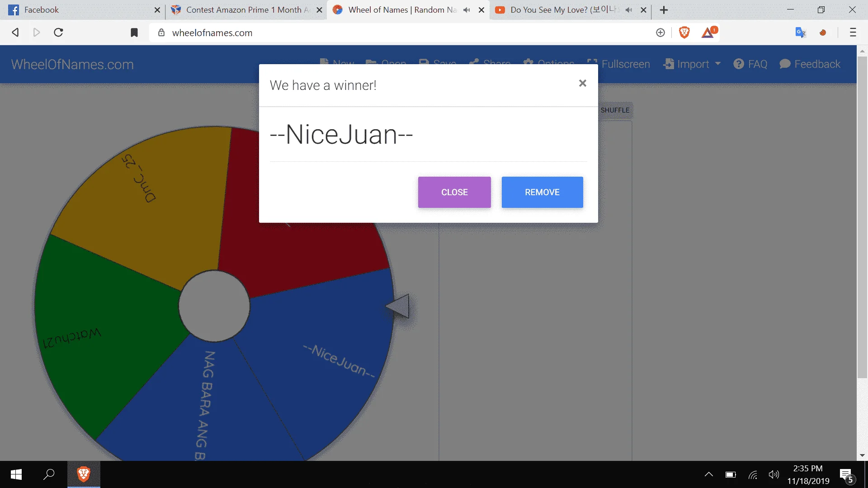Open the Action Center notifications
This screenshot has height=488, width=868.
pos(847,475)
